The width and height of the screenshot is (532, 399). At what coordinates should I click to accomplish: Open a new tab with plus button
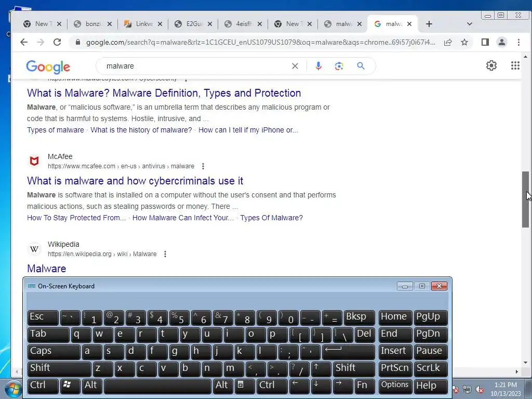point(429,24)
